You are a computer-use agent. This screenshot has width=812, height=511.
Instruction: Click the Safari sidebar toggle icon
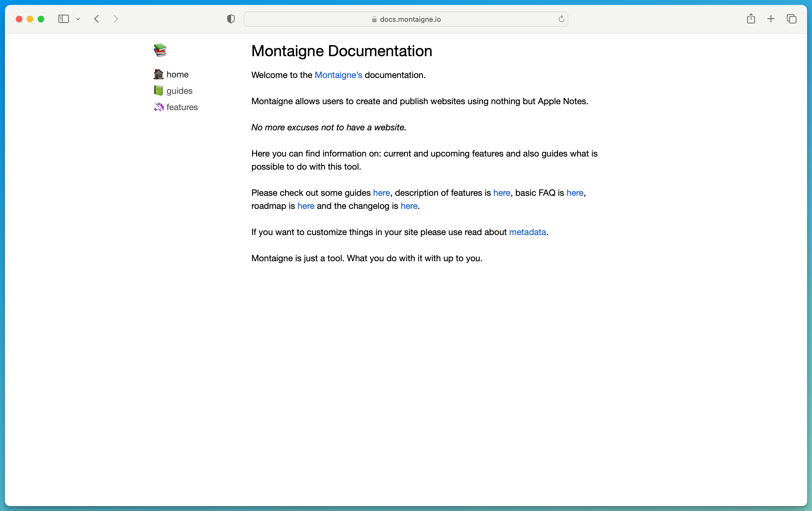(x=63, y=19)
